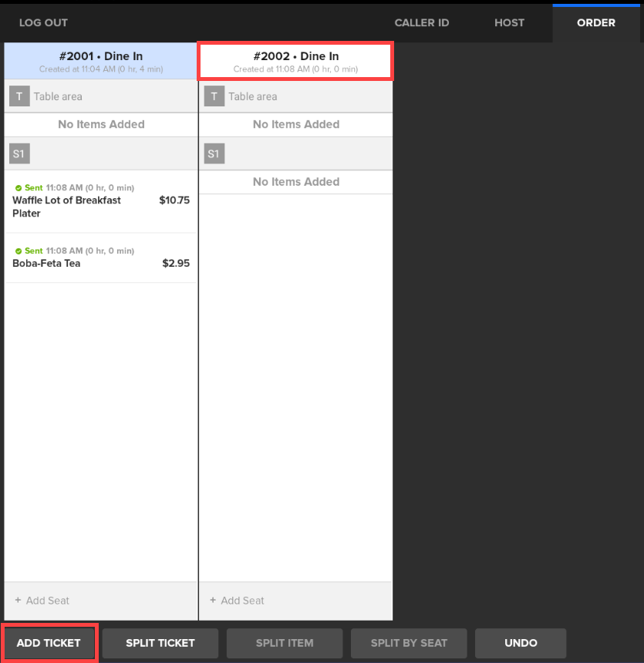Viewport: 644px width, 663px height.
Task: Click the Split Item button
Action: tap(285, 643)
